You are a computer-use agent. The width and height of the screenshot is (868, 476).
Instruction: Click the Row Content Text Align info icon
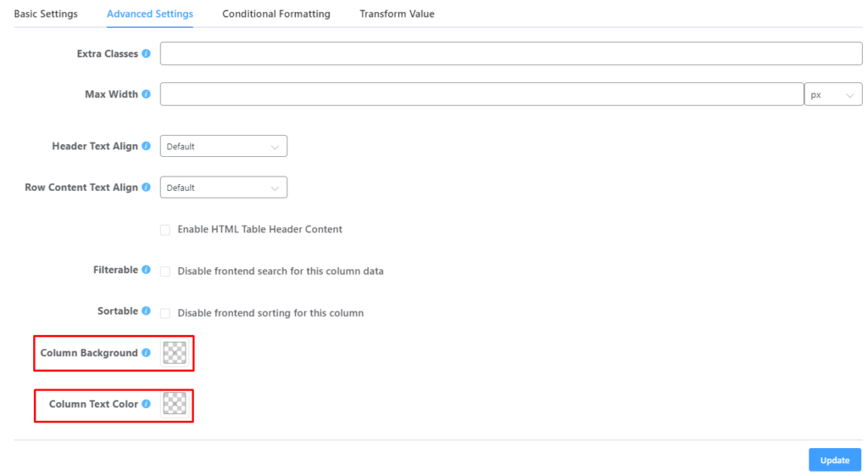[x=146, y=188]
